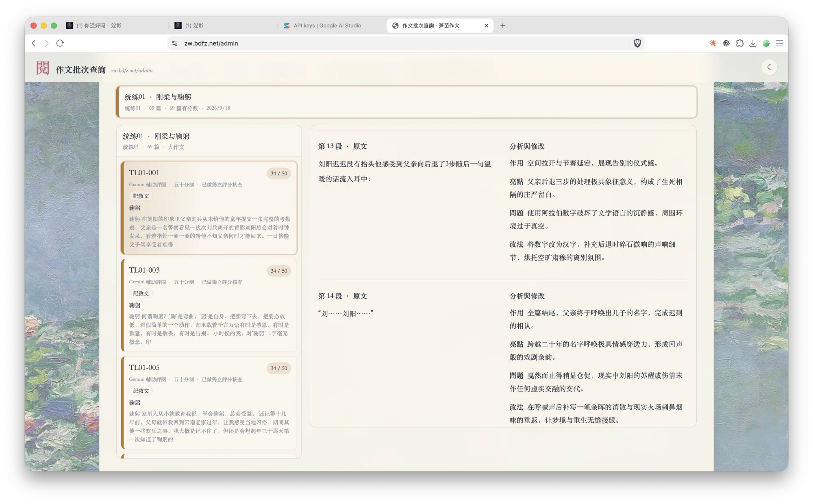
Task: Go forward with the browser forward arrow
Action: [47, 43]
